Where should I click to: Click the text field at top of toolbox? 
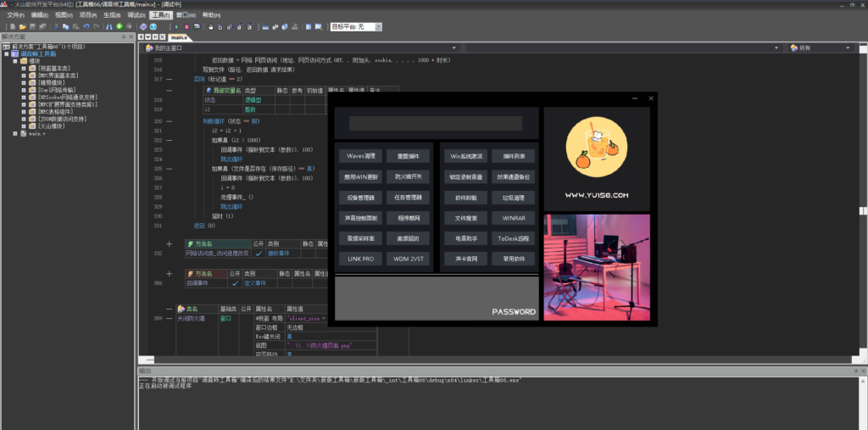435,123
